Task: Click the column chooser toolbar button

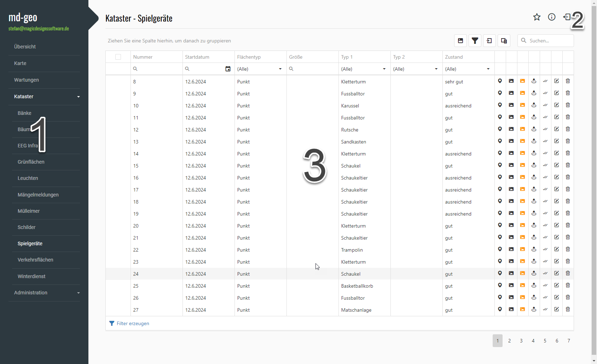Action: pyautogui.click(x=504, y=41)
